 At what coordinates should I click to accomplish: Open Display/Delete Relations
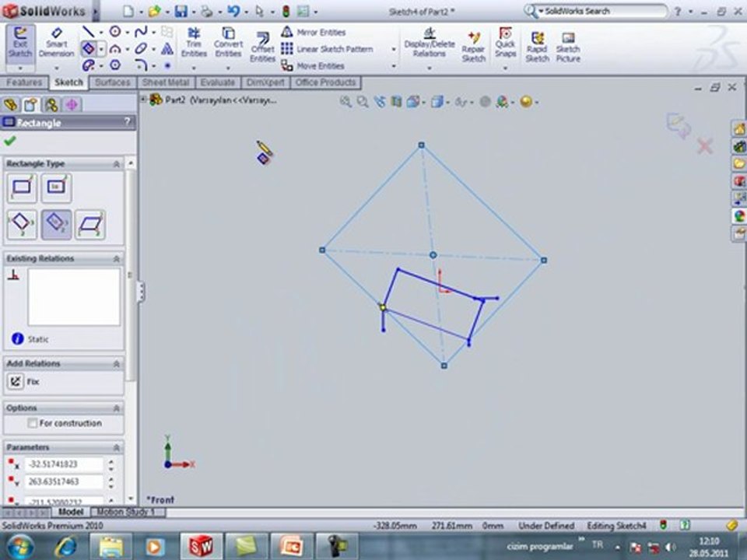tap(430, 42)
